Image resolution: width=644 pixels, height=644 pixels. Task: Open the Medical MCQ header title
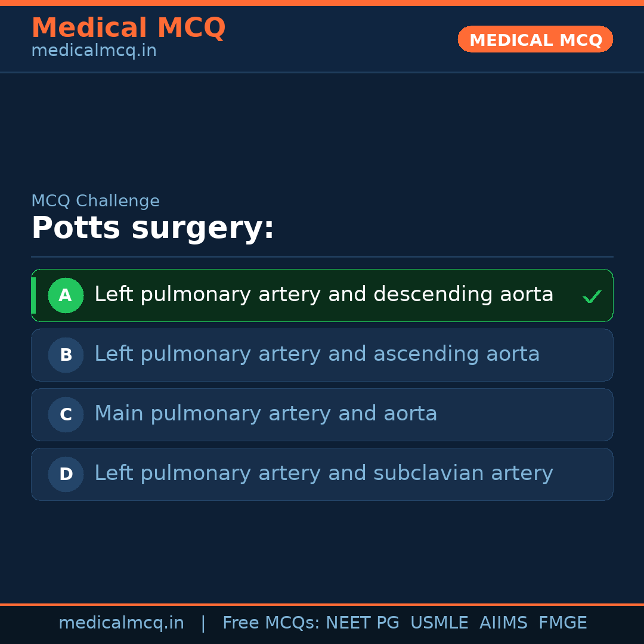click(x=128, y=27)
